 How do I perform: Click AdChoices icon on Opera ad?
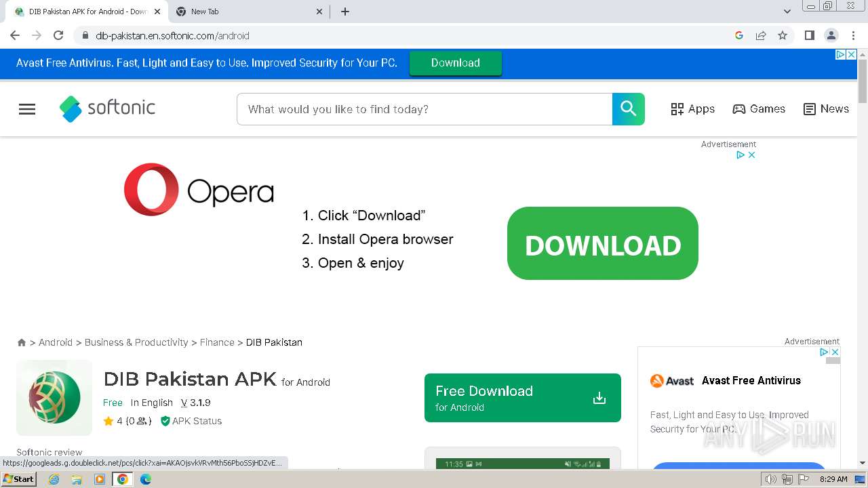point(741,155)
